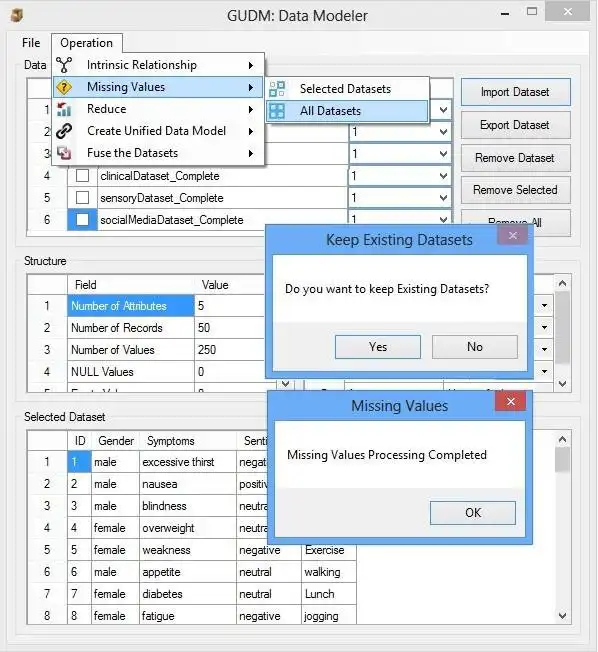Expand the Fuse the Datasets submenu arrow

pyautogui.click(x=251, y=153)
